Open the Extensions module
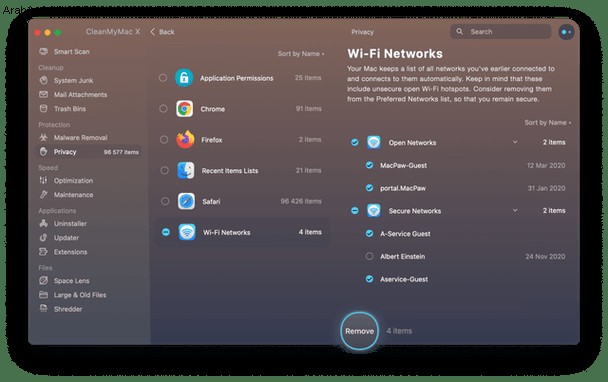 63,252
